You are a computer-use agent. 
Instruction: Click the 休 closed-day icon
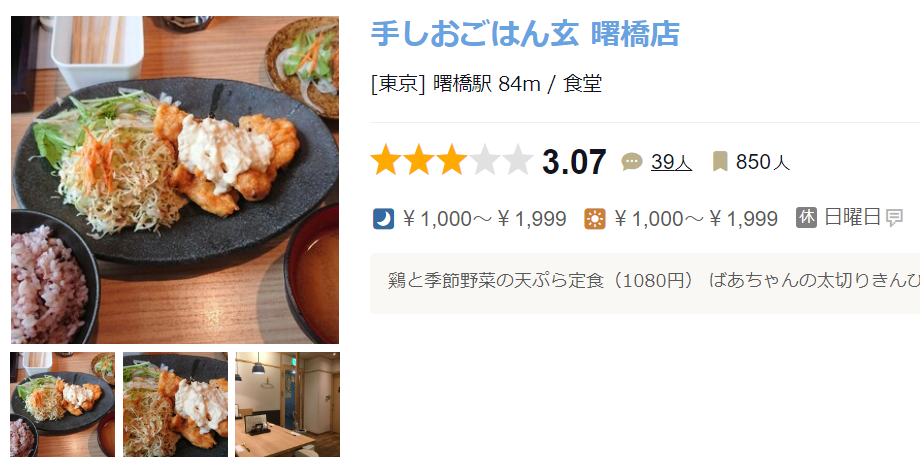(806, 218)
